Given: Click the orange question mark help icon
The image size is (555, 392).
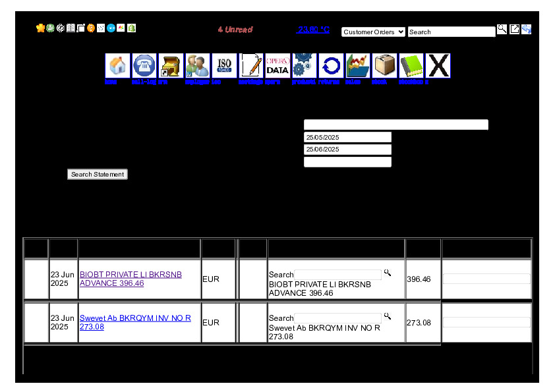Looking at the screenshot, I should coord(91,28).
